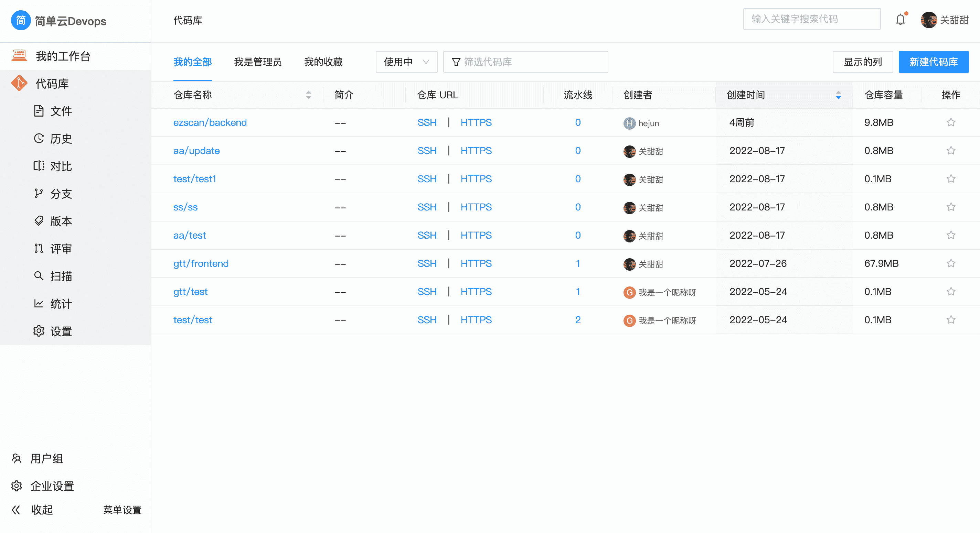Click the 扫描 scan magnifier icon

pos(39,276)
